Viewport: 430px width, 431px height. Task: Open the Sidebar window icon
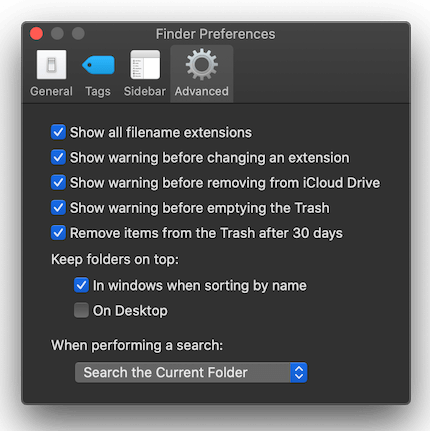click(145, 65)
